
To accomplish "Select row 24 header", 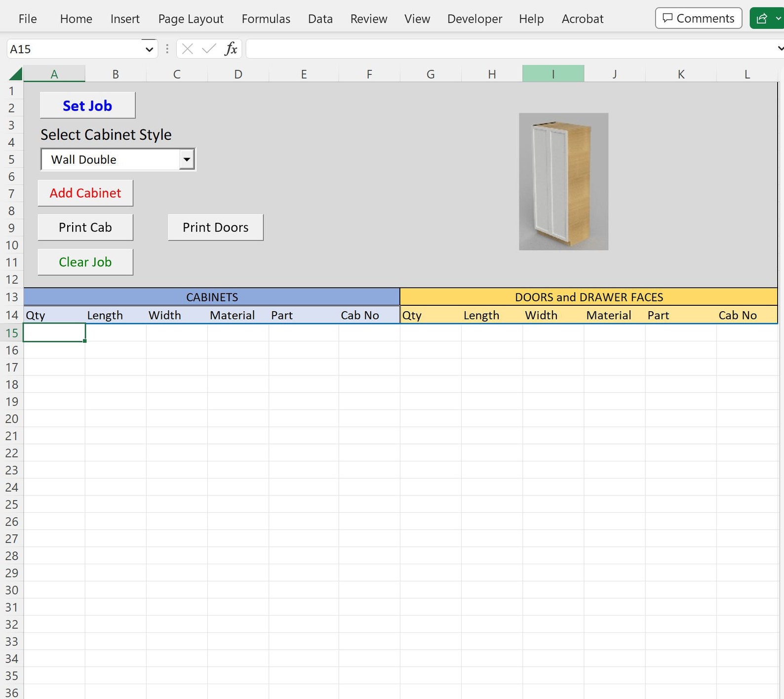I will click(12, 487).
